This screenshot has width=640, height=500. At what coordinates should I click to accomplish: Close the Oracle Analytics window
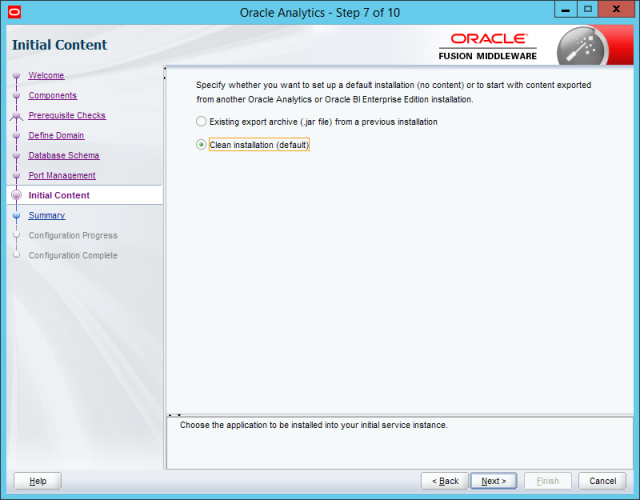[616, 10]
